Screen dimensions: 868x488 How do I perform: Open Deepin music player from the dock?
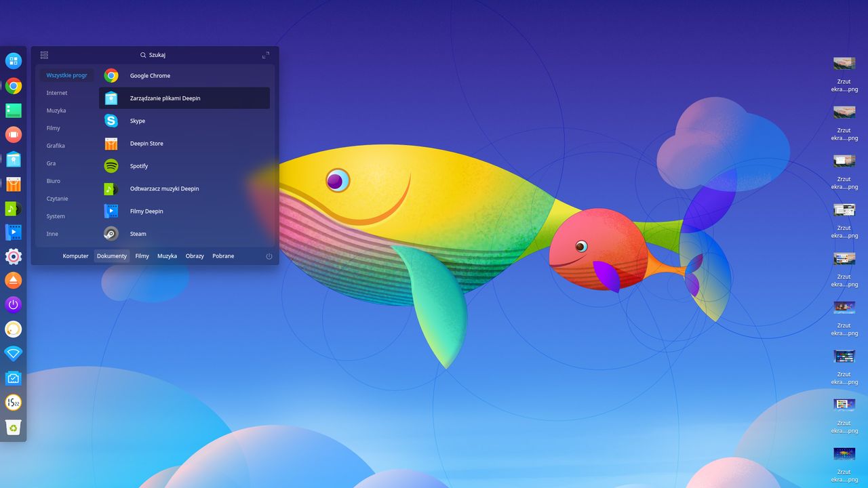coord(14,208)
